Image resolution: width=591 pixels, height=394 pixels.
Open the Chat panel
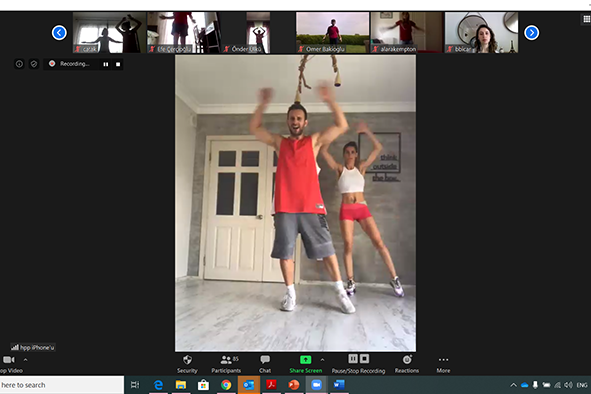265,364
